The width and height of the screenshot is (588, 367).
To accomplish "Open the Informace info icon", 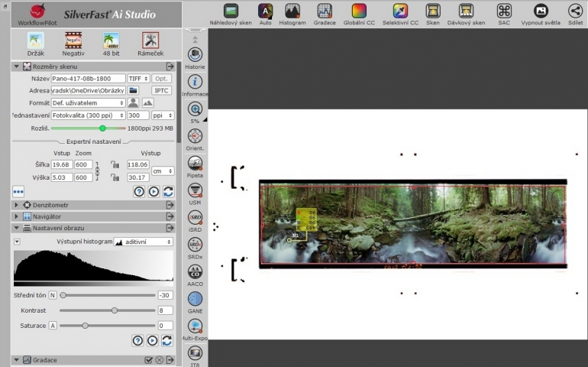I will point(195,82).
